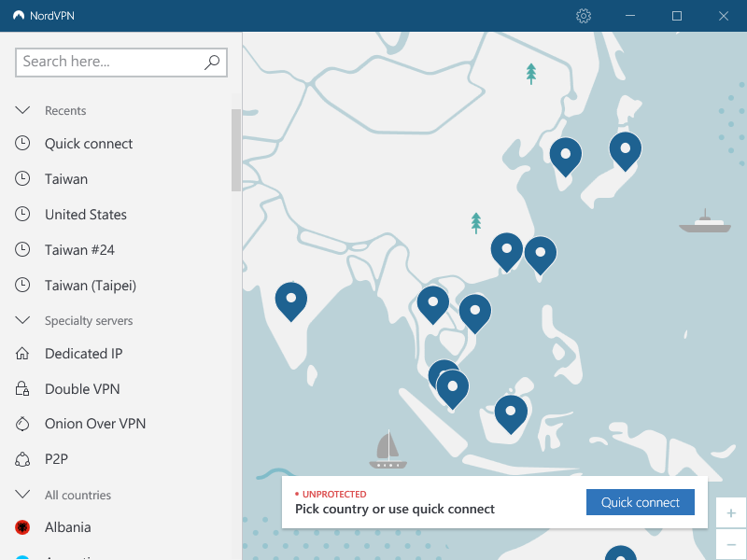Viewport: 747px width, 560px height.
Task: Collapse the All countries section chevron
Action: (22, 495)
